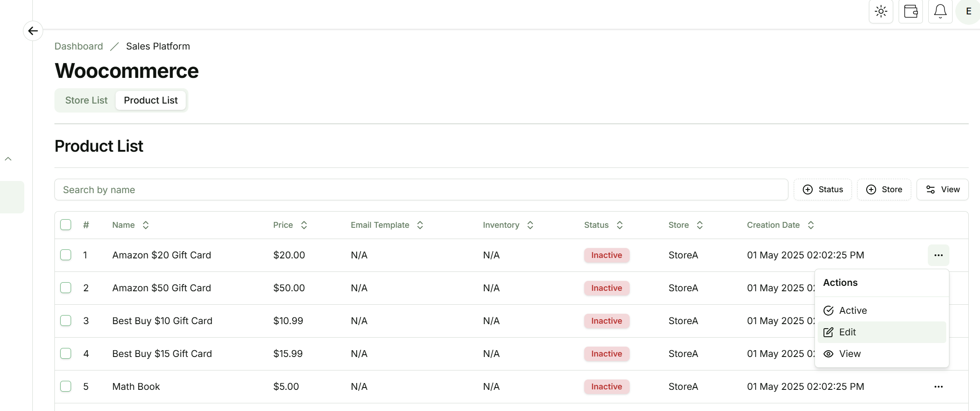Viewport: 980px width, 411px height.
Task: Open the Status filter button
Action: click(x=823, y=190)
